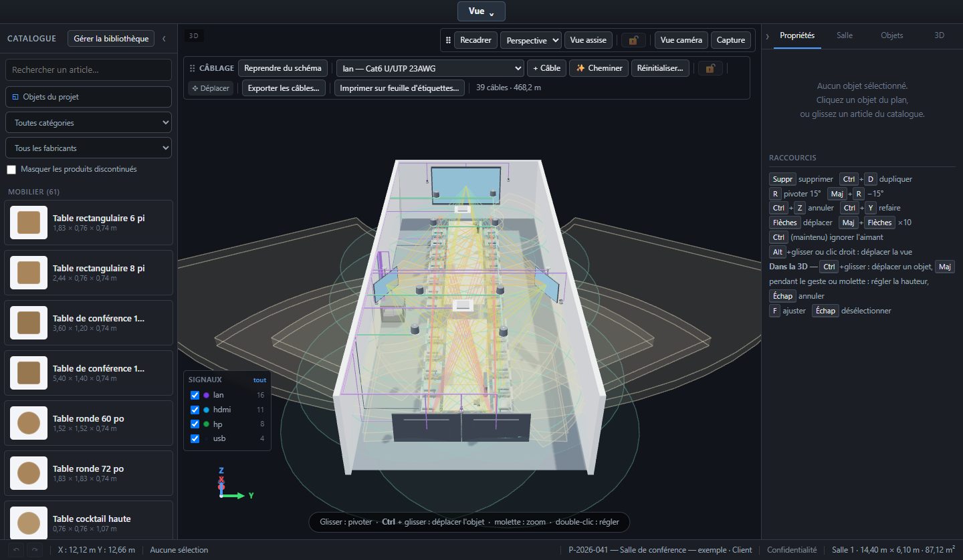Enable Masquer les produits discontinués checkbox
Screen dimensions: 963x560
pyautogui.click(x=11, y=170)
